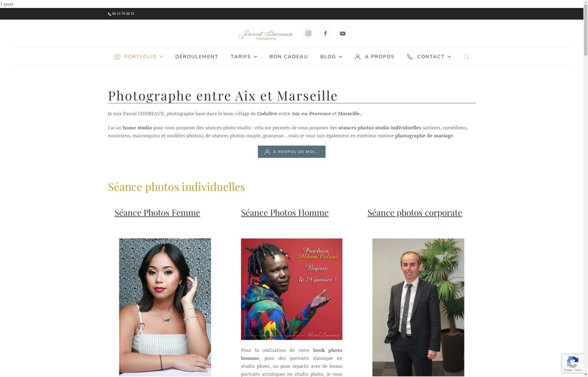Image resolution: width=588 pixels, height=377 pixels.
Task: Click the search magnifier icon in navigation
Action: (x=466, y=57)
